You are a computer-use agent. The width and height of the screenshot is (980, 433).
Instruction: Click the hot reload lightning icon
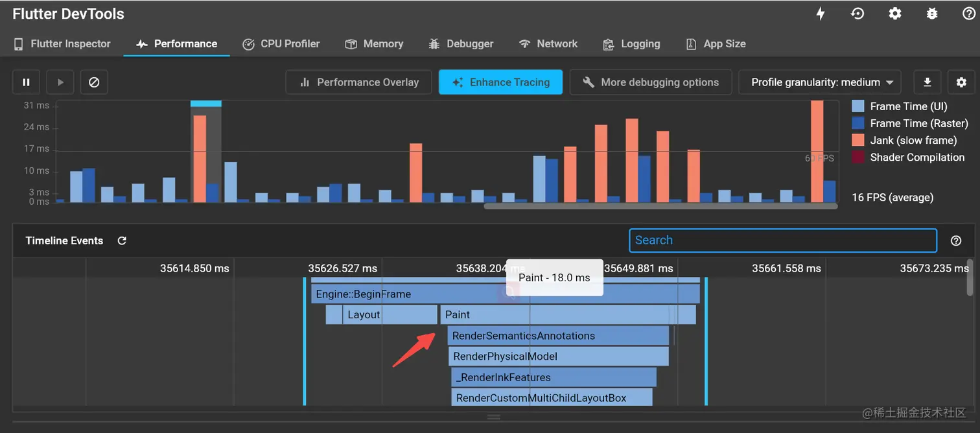coord(821,14)
